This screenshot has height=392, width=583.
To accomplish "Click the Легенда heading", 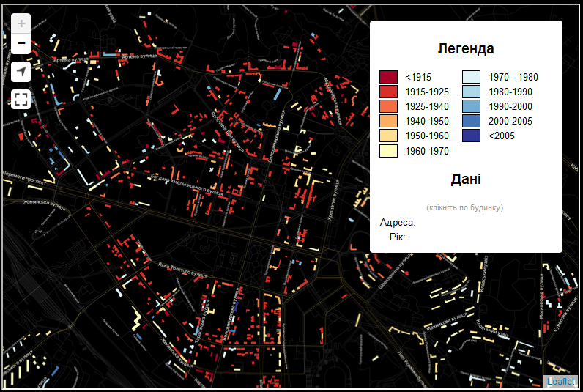I will [466, 49].
